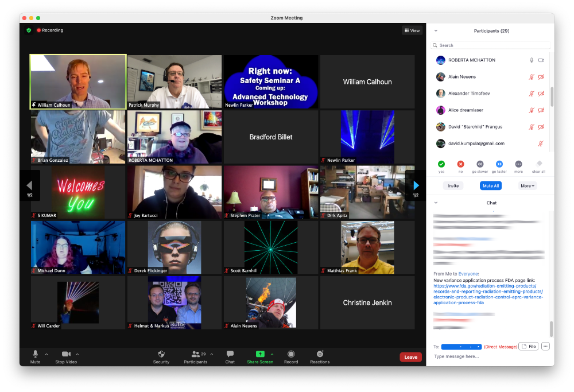Expand audio options arrow next to Mute
The width and height of the screenshot is (574, 392).
click(x=46, y=354)
